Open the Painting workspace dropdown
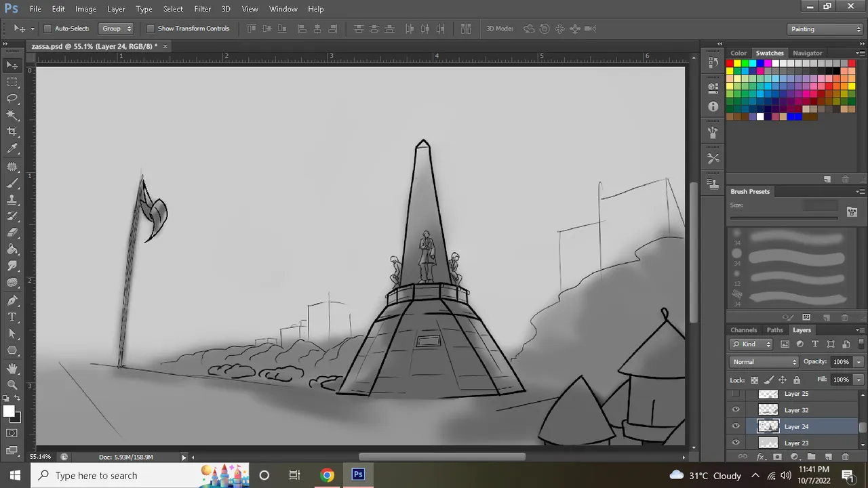 coord(825,29)
